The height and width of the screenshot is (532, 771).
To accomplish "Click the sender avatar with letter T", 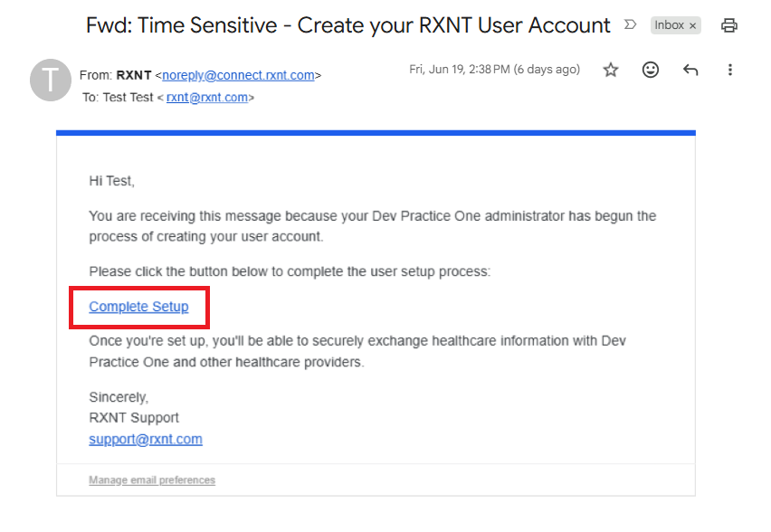I will point(50,80).
